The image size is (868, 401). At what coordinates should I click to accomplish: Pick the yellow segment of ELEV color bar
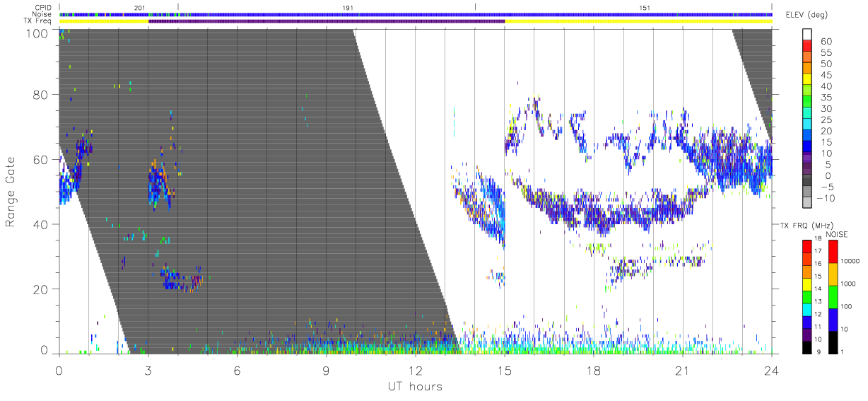pyautogui.click(x=809, y=81)
